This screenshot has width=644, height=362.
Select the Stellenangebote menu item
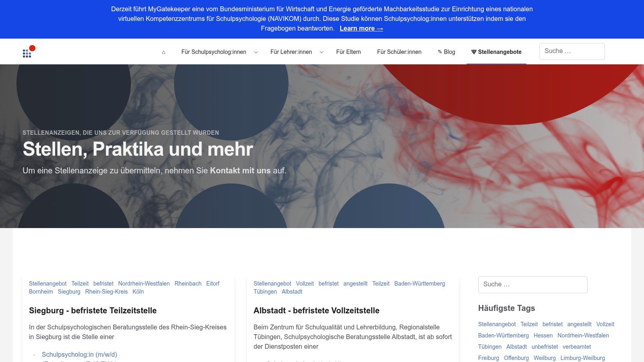tap(496, 52)
